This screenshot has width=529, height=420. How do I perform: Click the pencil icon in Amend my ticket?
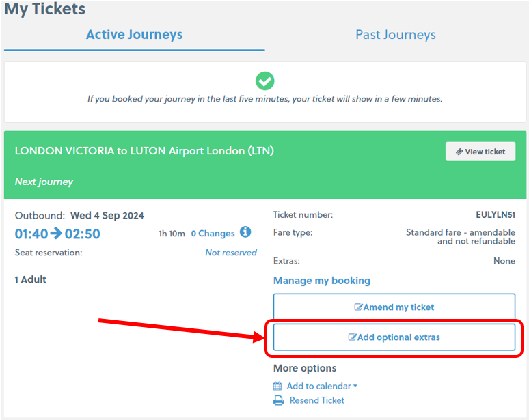(x=358, y=307)
